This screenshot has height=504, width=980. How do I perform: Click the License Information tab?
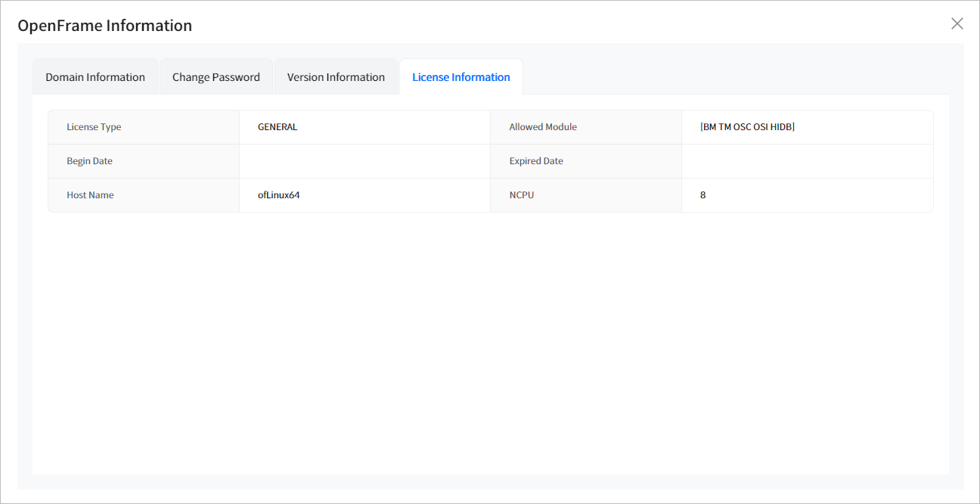coord(461,77)
